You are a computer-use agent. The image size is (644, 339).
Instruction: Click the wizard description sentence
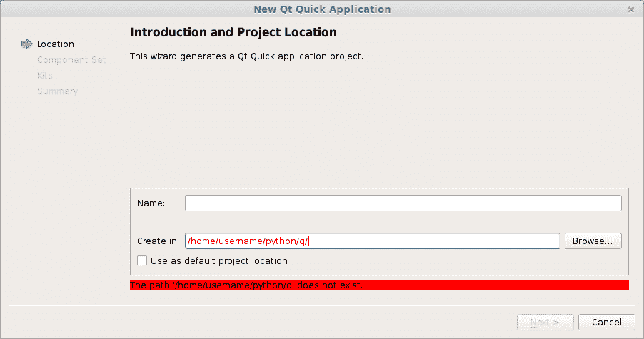click(x=246, y=56)
